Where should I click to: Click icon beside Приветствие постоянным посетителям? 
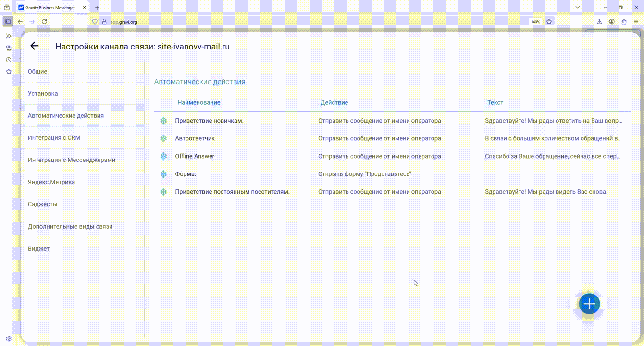pos(163,192)
